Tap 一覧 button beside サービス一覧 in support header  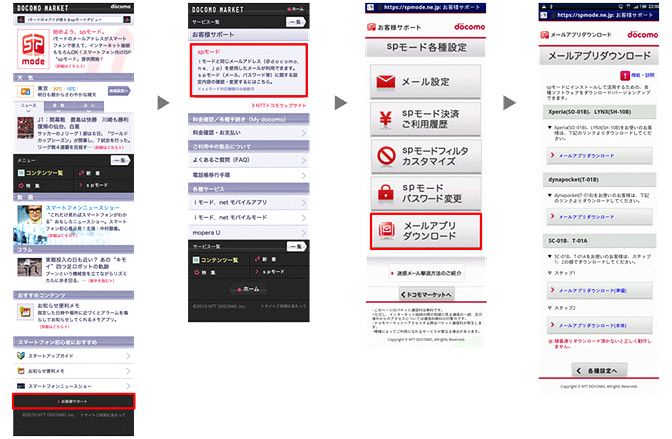296,22
